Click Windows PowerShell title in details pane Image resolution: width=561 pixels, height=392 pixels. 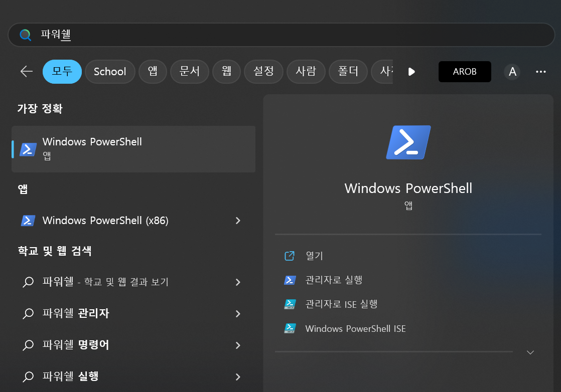pos(408,188)
